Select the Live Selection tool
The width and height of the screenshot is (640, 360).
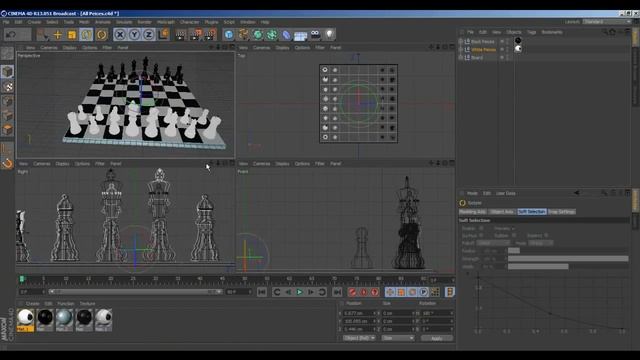[43, 35]
